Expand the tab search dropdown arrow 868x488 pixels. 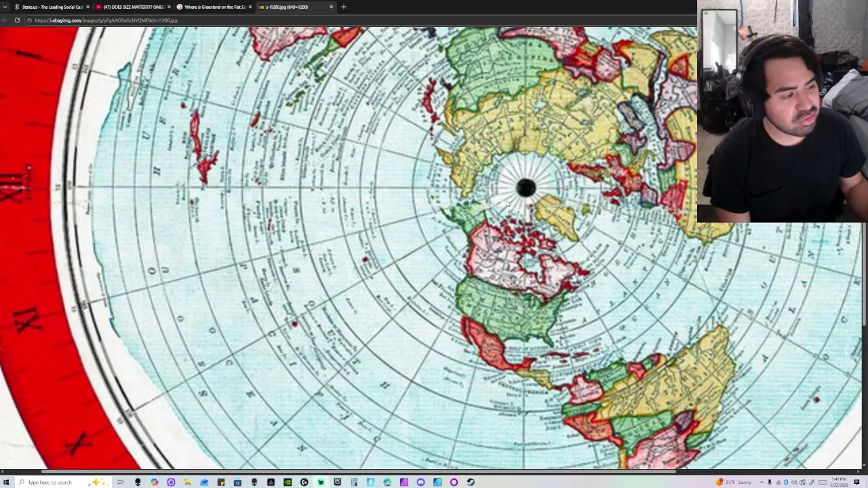[5, 7]
